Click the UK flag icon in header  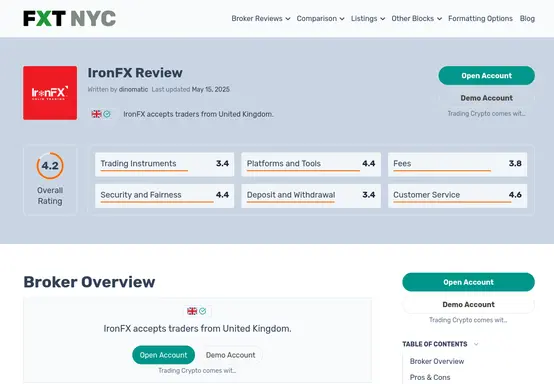tap(96, 114)
